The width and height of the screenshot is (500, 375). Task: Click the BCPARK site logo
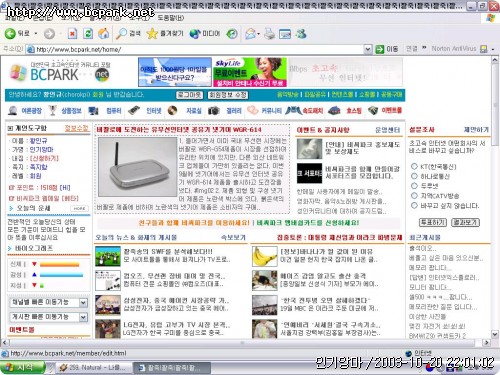[59, 72]
